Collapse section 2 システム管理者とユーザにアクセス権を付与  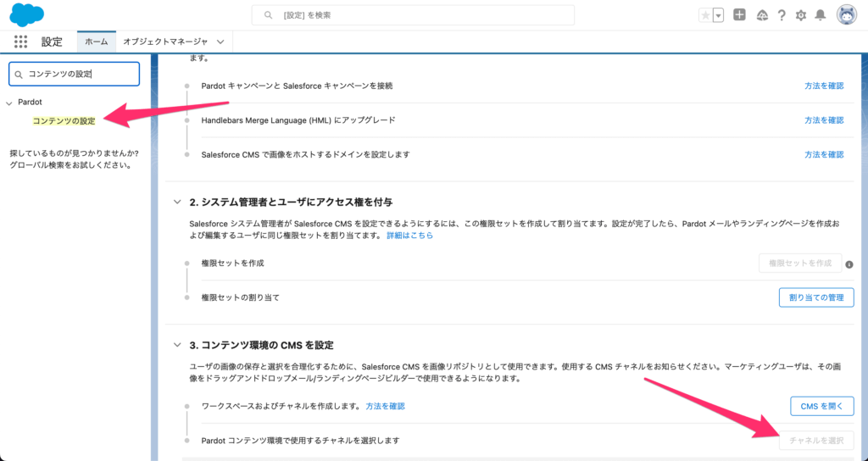click(176, 202)
